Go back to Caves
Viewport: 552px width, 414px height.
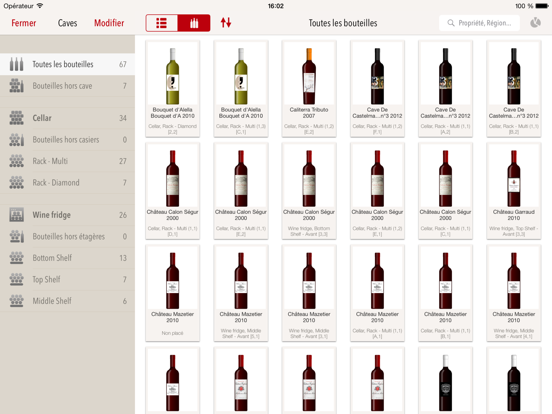point(67,23)
